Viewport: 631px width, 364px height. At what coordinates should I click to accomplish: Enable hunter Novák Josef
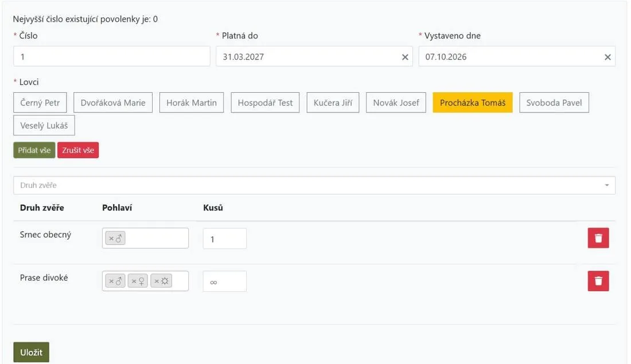click(x=396, y=103)
